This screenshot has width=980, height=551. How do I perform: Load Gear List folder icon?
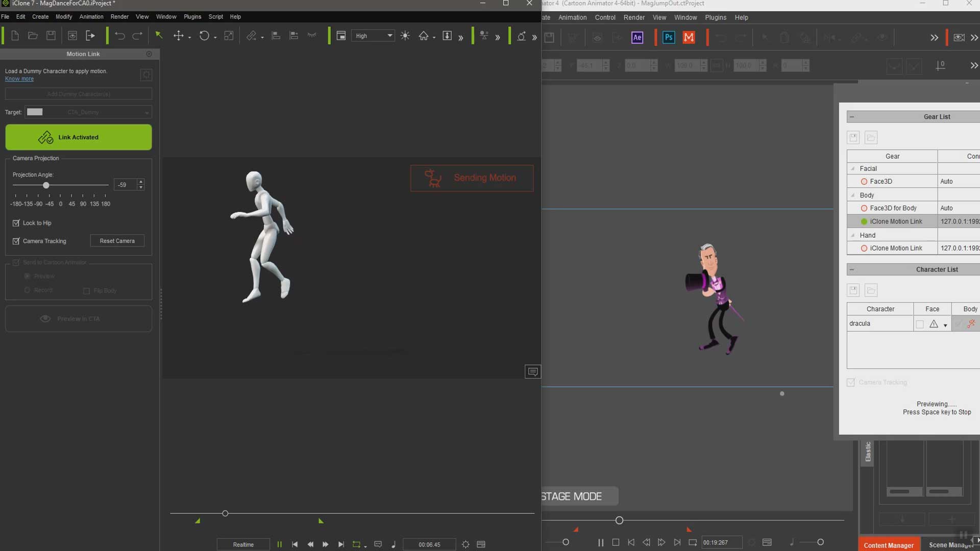871,137
